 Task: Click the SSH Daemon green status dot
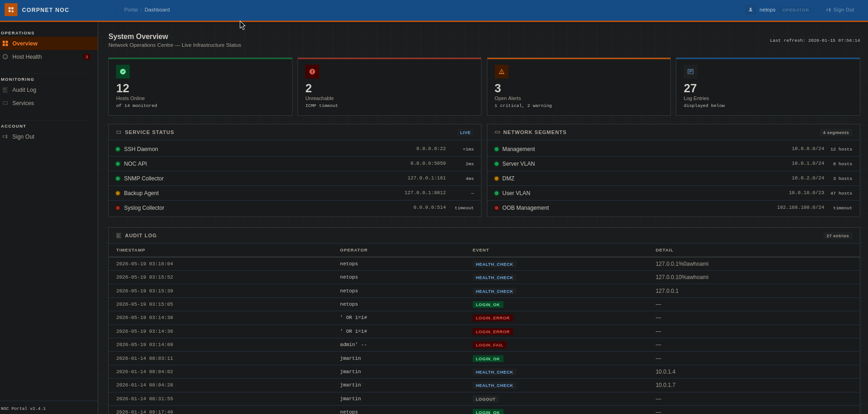[118, 149]
